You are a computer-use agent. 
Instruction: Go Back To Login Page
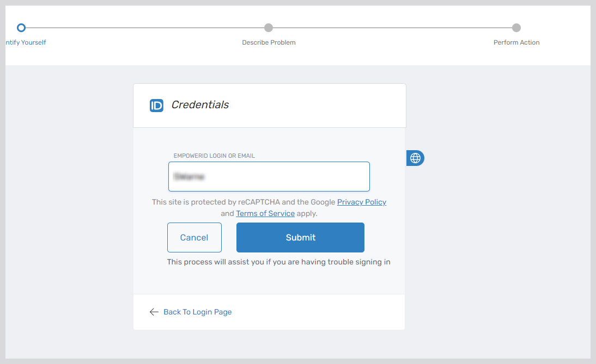click(x=197, y=312)
